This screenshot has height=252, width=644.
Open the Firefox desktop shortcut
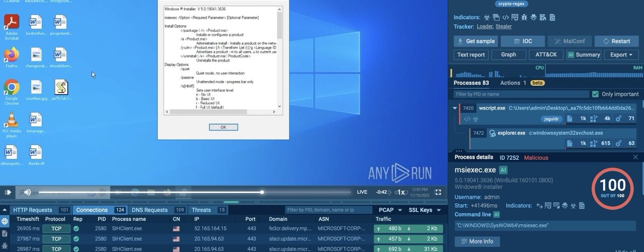pyautogui.click(x=12, y=57)
